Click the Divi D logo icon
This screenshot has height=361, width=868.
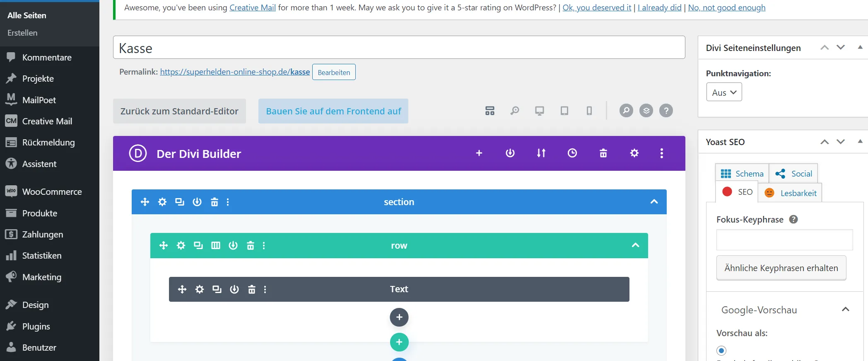pyautogui.click(x=138, y=153)
